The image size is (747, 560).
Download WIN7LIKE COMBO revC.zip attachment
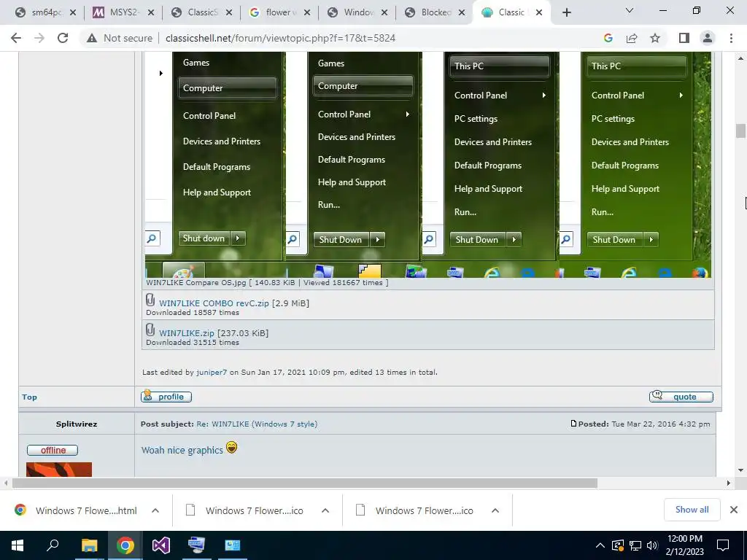click(x=214, y=303)
